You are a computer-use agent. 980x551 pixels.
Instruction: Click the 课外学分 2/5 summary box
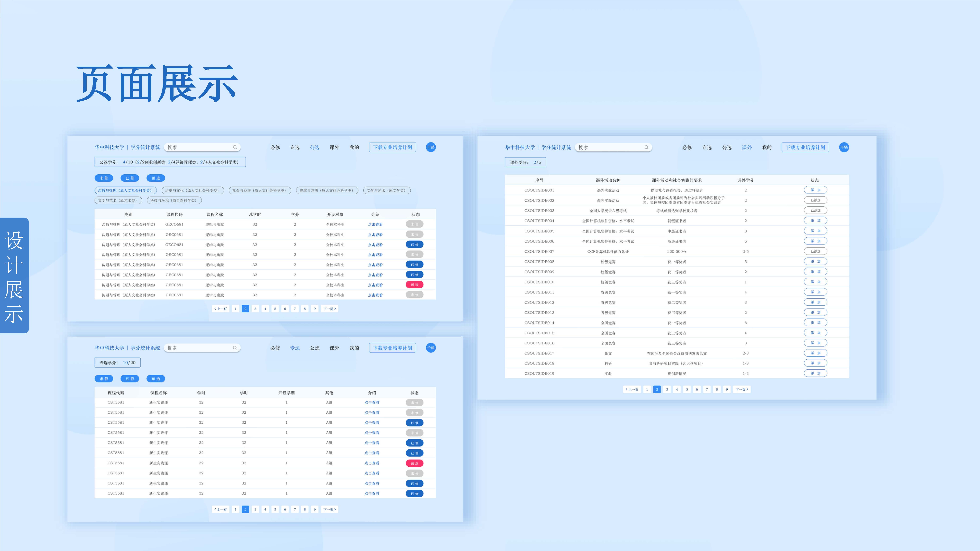pyautogui.click(x=525, y=162)
